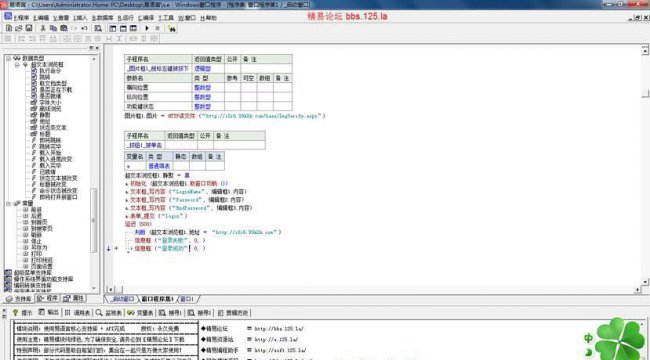This screenshot has width=650, height=360.
Task: Click the Cut scissors toolbar icon
Action: 43,28
